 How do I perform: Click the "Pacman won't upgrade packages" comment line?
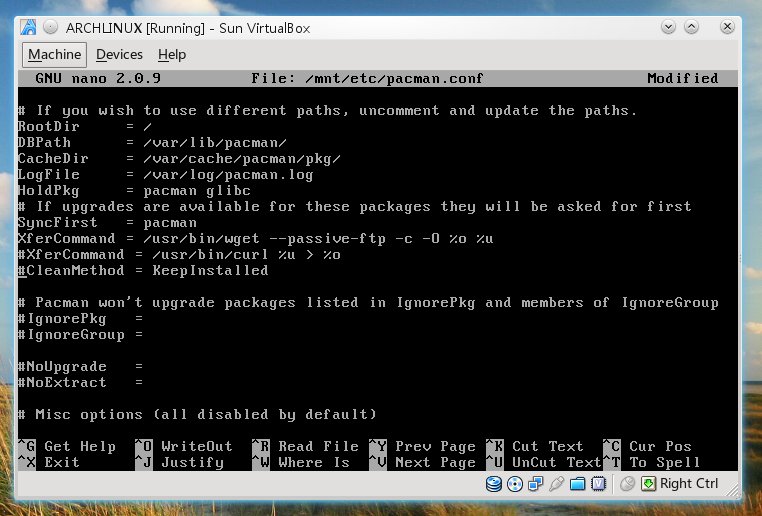(x=368, y=303)
